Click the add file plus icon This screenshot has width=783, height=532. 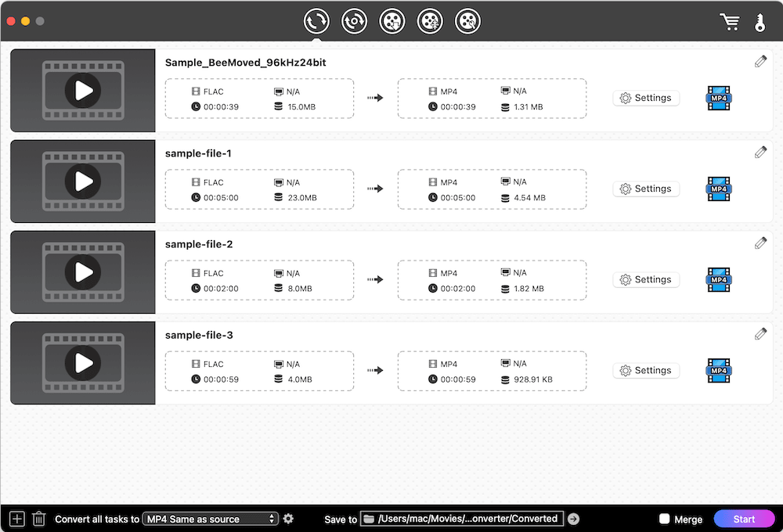[17, 519]
